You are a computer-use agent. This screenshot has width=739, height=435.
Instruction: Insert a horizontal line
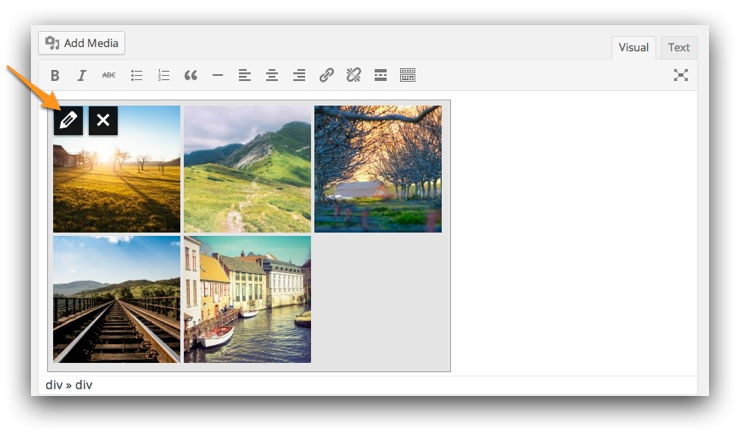pos(218,75)
